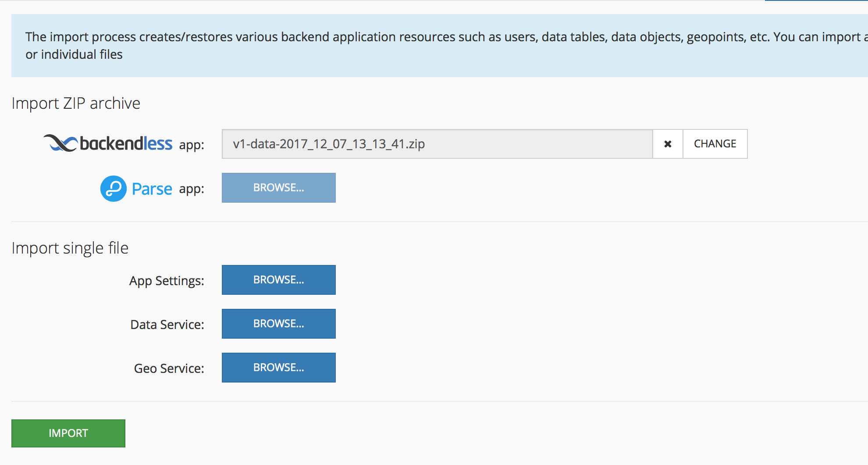Start the import with the green IMPORT button

[68, 433]
